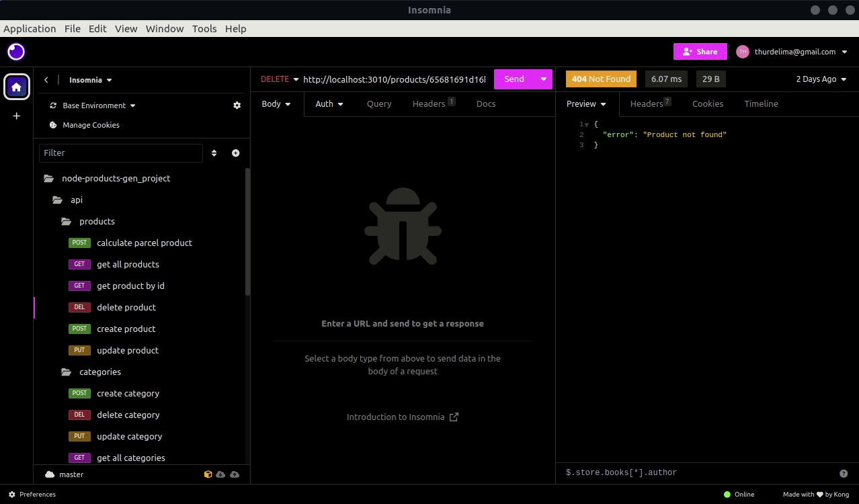
Task: Open the Auth type dropdown
Action: pyautogui.click(x=329, y=104)
